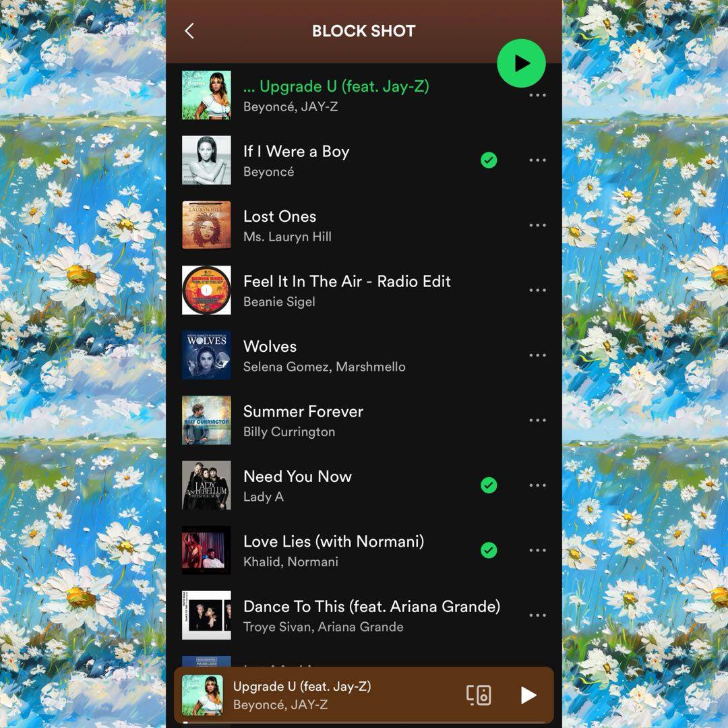Open the Lost Ones album art
The height and width of the screenshot is (728, 728).
206,225
